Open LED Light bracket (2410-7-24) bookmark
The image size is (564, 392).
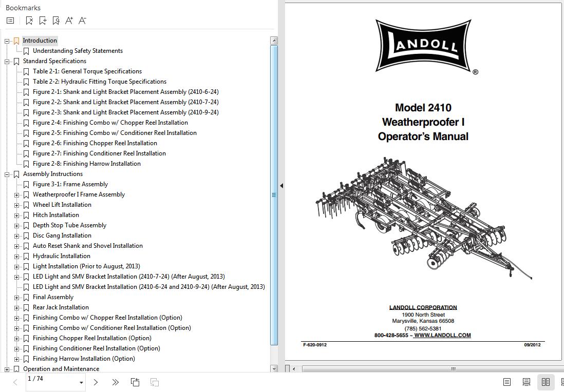[129, 277]
